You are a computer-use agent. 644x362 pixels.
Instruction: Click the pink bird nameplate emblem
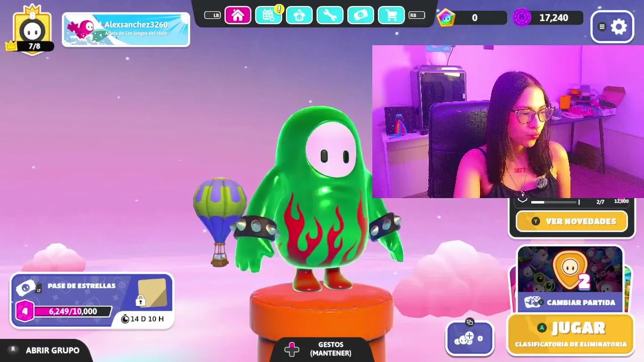coord(83,30)
